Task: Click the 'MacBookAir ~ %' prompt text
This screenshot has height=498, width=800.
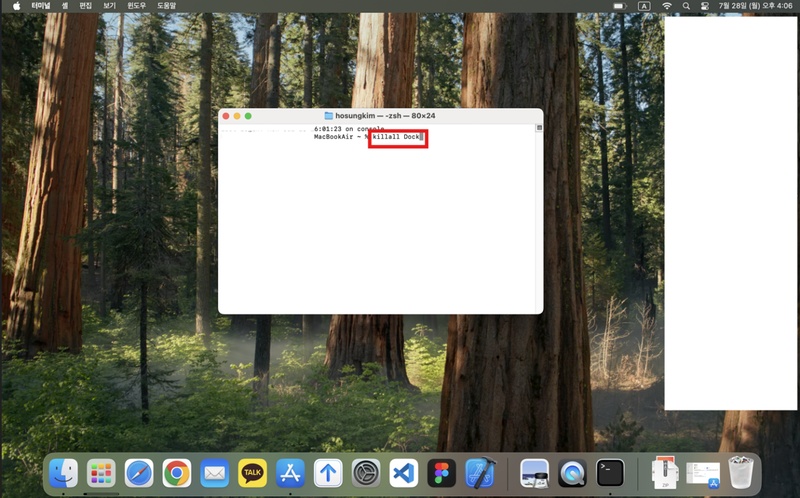Action: tap(341, 137)
